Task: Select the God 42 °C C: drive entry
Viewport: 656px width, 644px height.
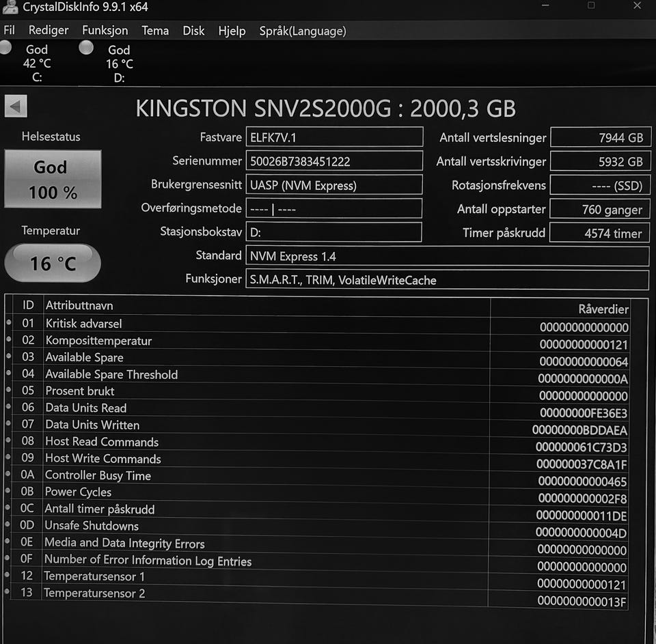Action: click(37, 63)
